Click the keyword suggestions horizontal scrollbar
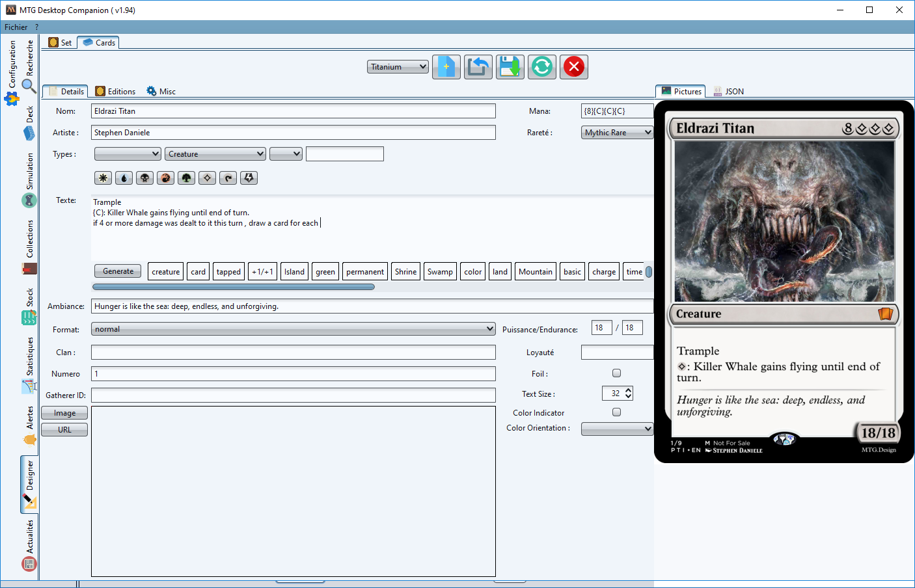Screen dimensions: 915x588 coord(234,287)
